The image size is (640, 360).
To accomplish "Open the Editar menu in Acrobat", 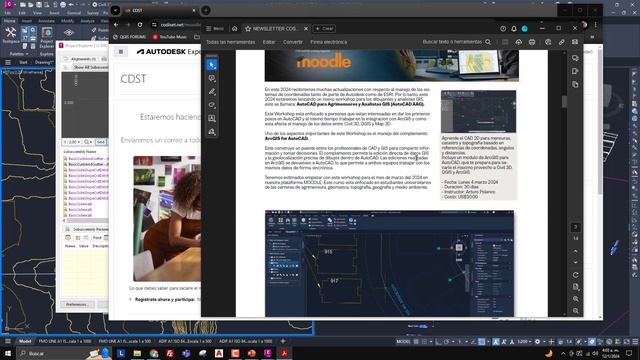I will click(269, 42).
